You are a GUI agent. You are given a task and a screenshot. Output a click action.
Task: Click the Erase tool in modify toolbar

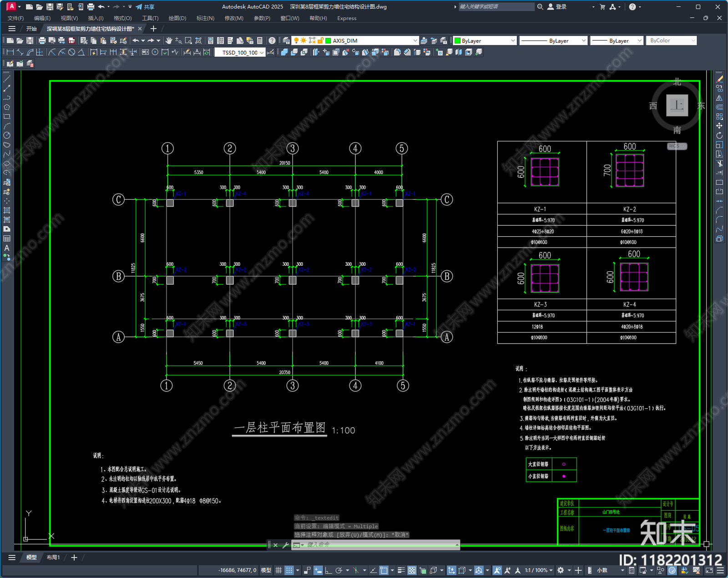click(x=719, y=79)
